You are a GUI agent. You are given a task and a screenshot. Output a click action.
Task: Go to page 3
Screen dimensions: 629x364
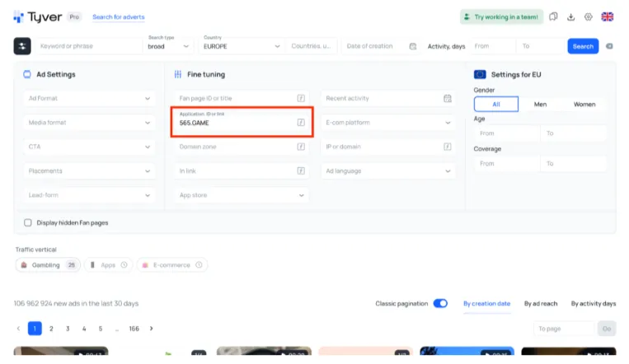(x=68, y=329)
